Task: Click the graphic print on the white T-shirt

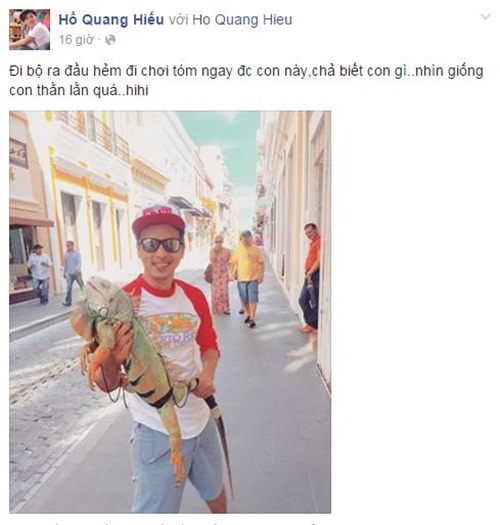Action: point(172,327)
